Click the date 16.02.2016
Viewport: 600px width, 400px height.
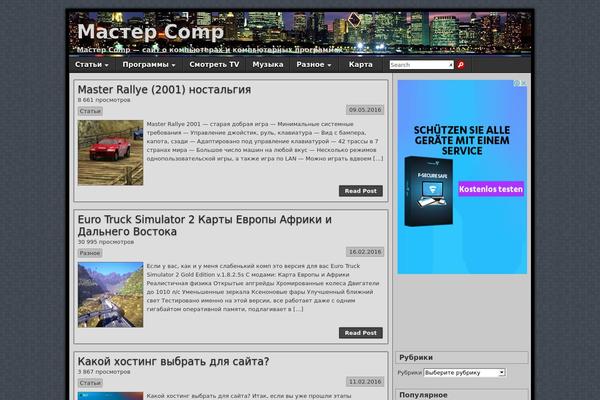pyautogui.click(x=365, y=252)
